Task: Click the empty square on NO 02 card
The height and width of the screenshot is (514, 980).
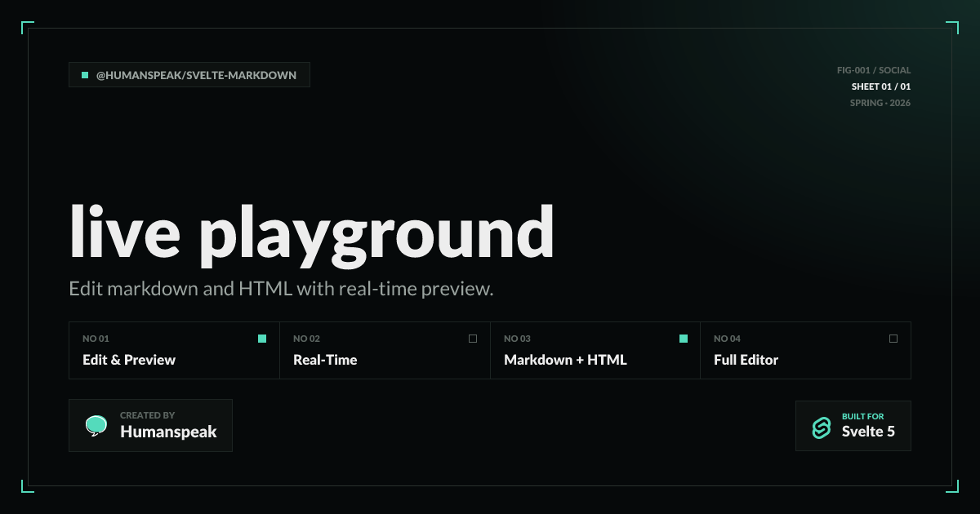Action: [473, 339]
